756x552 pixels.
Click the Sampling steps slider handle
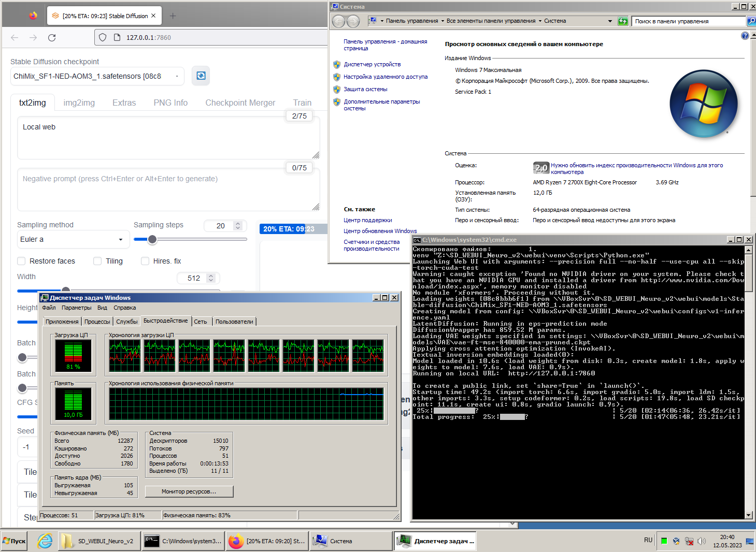point(152,239)
